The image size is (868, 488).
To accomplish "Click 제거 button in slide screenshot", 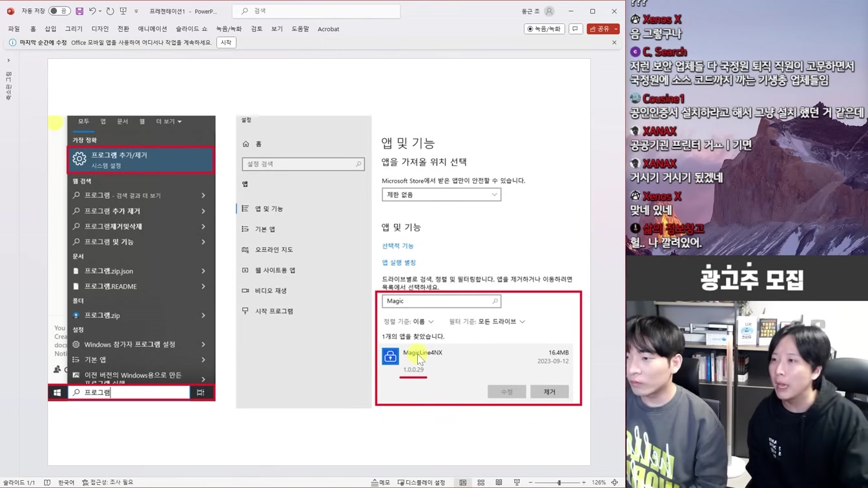I will [x=549, y=392].
